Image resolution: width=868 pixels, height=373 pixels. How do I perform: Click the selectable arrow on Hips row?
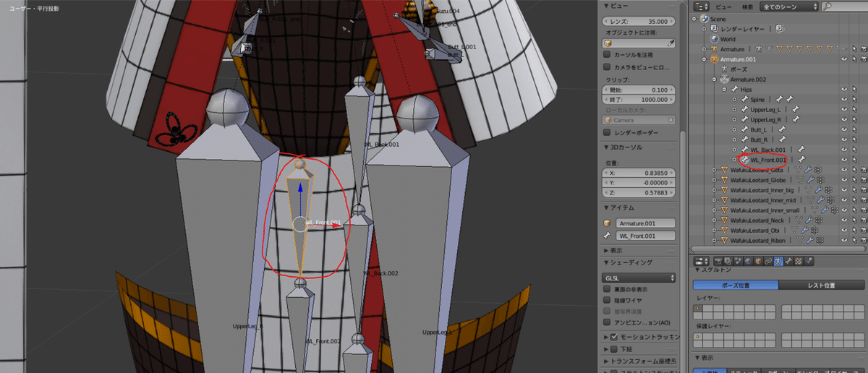pos(854,90)
